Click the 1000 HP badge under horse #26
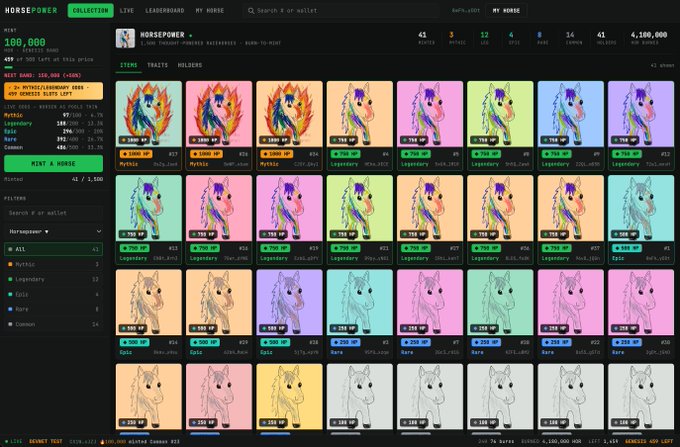The image size is (680, 447). [206, 154]
